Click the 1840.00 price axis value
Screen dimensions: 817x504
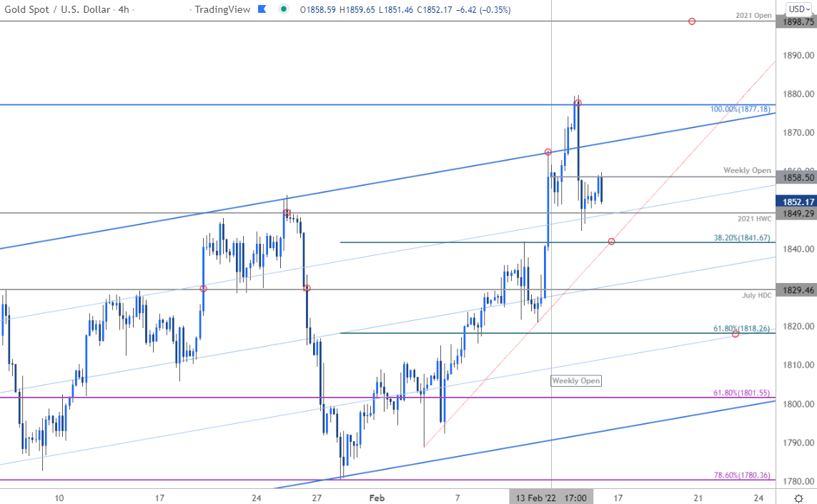click(x=798, y=249)
